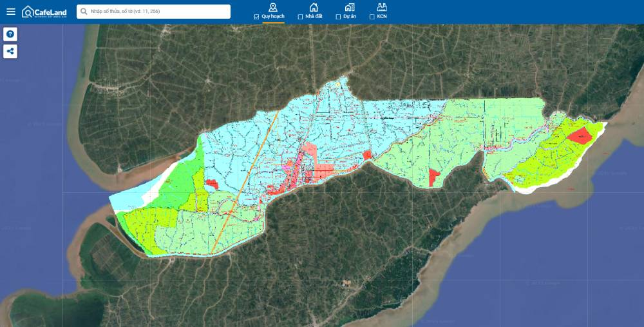Uncheck the Quy hoạch checkbox
Screen dimensions: 644x327
(x=257, y=17)
